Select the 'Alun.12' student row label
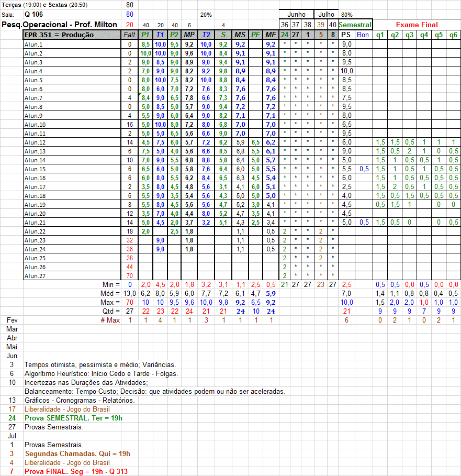 (35, 142)
